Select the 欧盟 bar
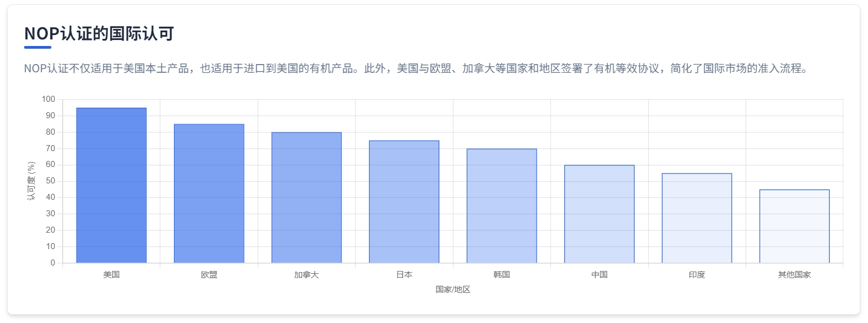 (209, 194)
